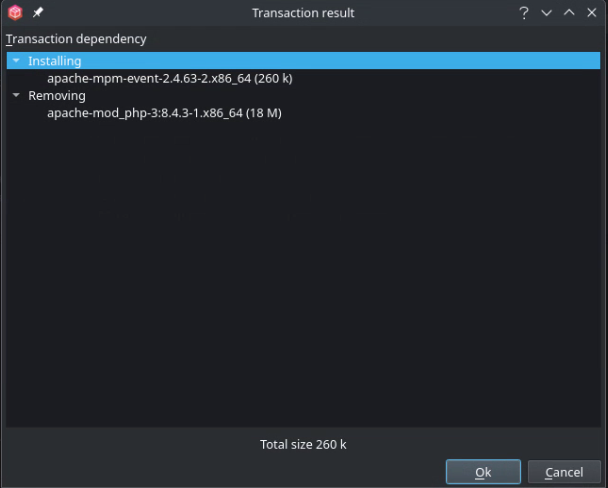
Task: Maximize the Transaction result dialog
Action: click(x=569, y=13)
